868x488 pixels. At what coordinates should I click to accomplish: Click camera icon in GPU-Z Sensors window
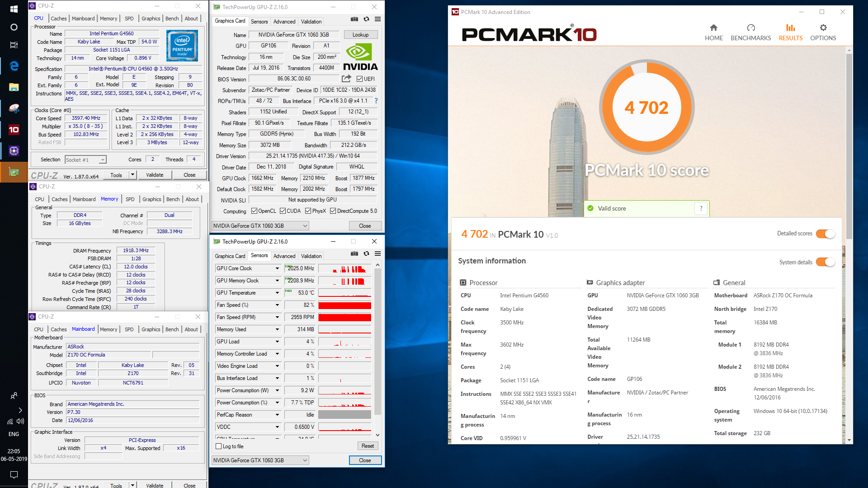tap(354, 253)
